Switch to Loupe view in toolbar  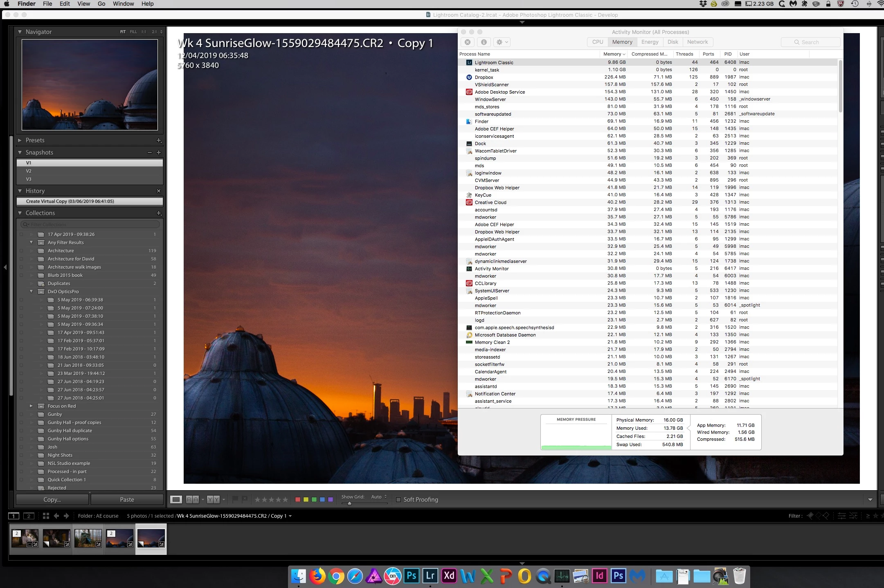click(x=176, y=499)
